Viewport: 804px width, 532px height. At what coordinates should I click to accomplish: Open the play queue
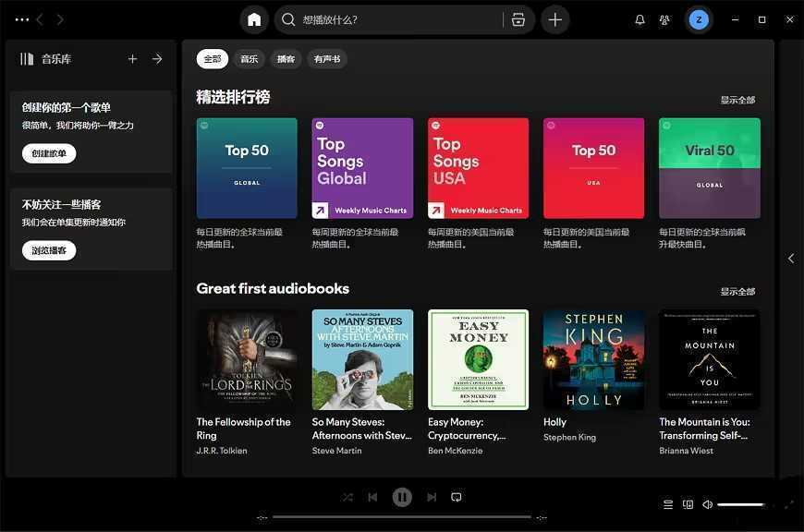click(x=668, y=504)
